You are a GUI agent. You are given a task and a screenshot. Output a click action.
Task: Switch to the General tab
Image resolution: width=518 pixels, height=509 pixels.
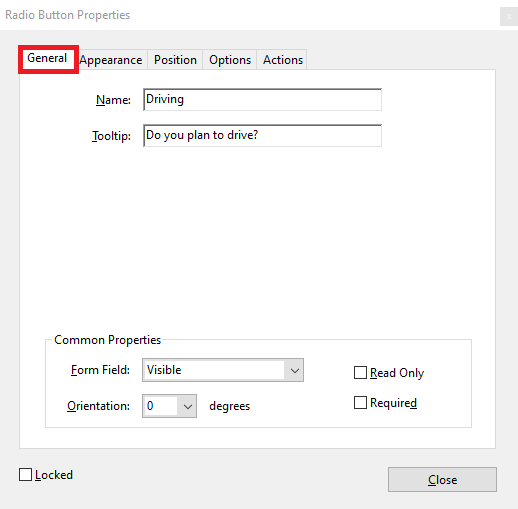(47, 59)
